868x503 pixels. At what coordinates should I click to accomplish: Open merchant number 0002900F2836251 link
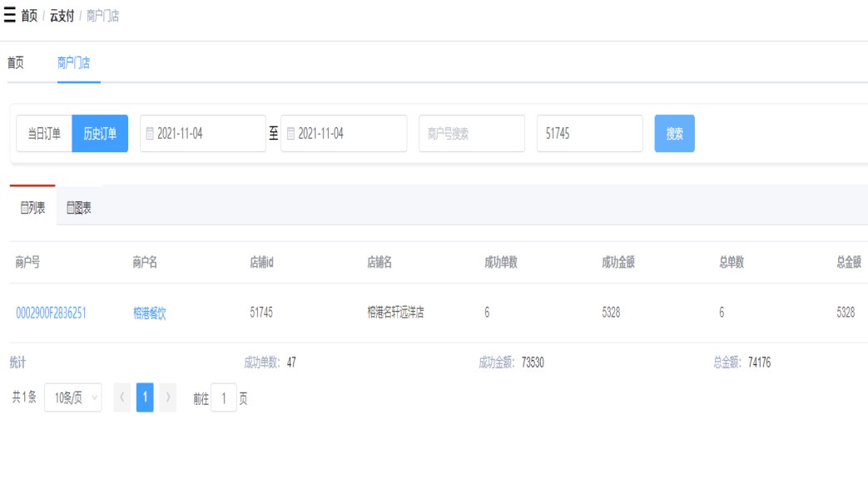pos(51,313)
